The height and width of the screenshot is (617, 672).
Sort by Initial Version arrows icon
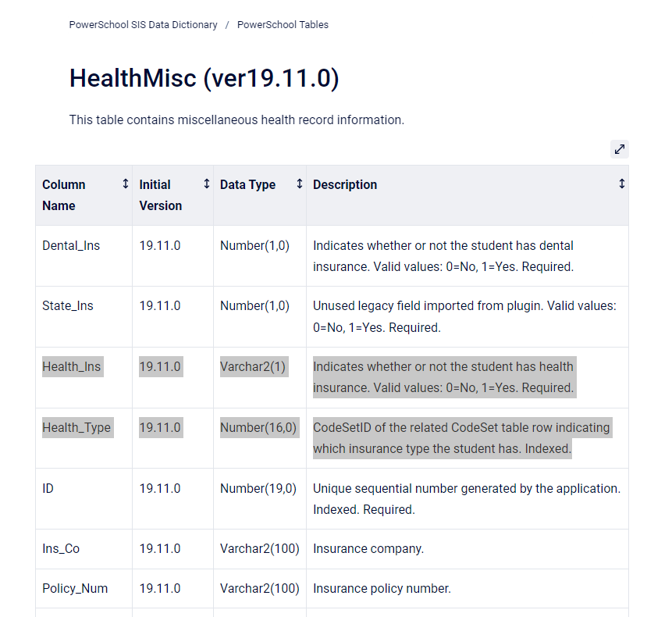[206, 184]
